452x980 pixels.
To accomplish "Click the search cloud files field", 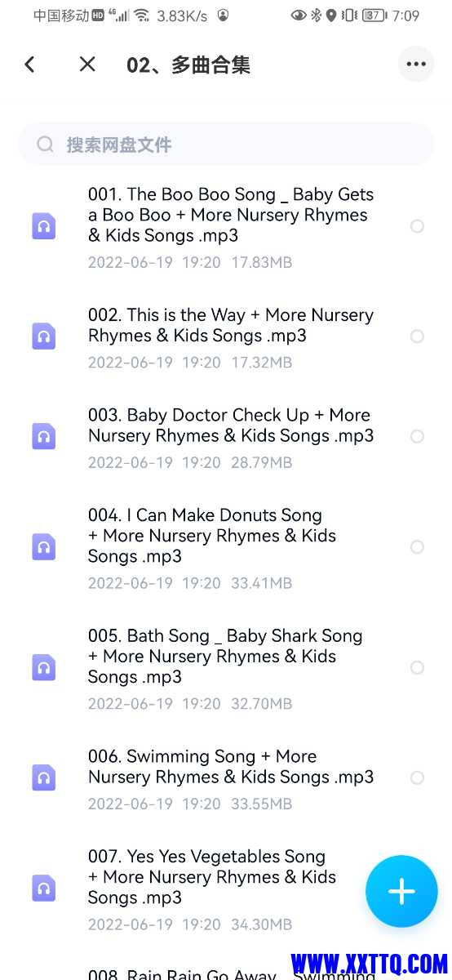I will (226, 145).
